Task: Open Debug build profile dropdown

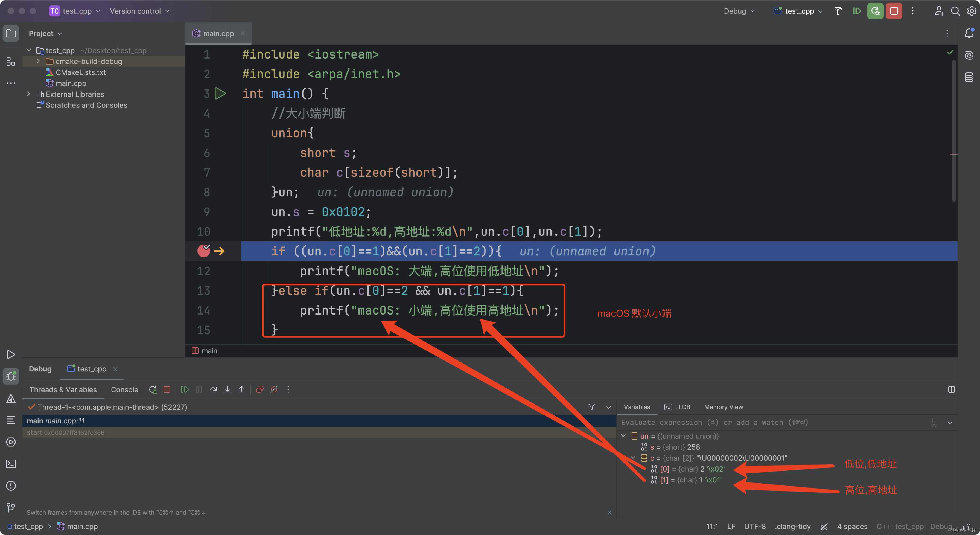Action: 739,11
